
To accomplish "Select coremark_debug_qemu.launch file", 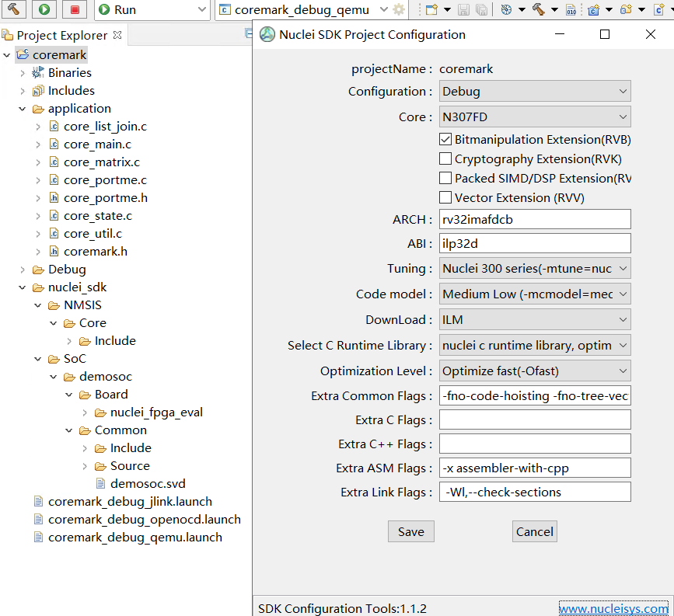I will coord(135,538).
